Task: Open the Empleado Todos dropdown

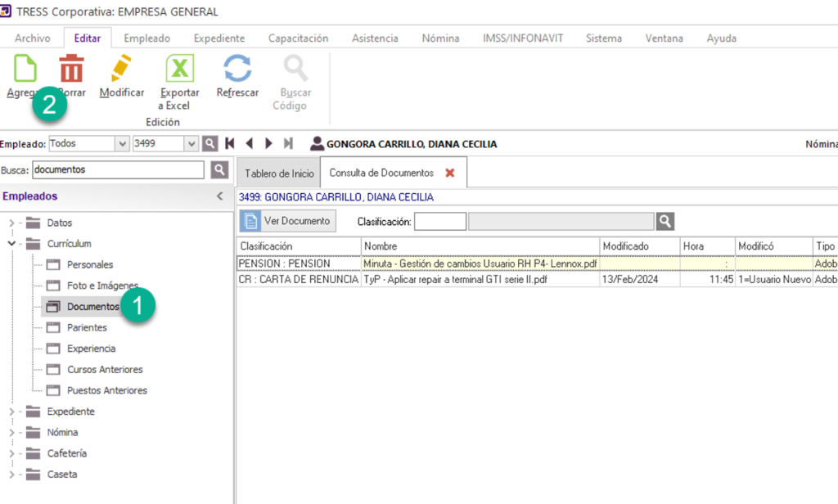Action: tap(121, 144)
